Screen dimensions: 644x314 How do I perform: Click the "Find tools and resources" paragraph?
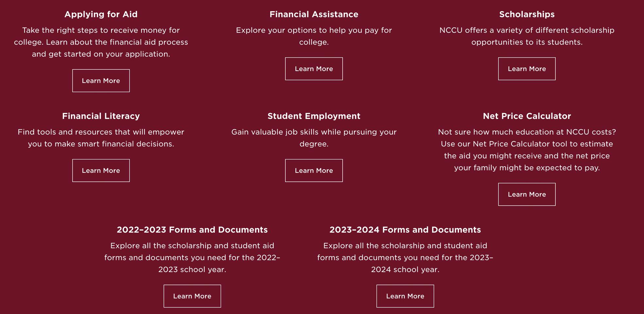pyautogui.click(x=101, y=138)
